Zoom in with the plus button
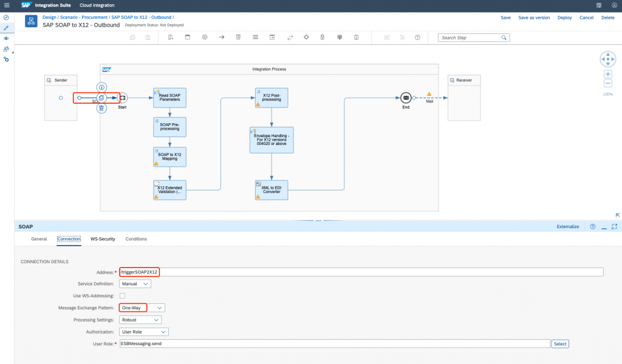The width and height of the screenshot is (622, 364). click(x=607, y=74)
